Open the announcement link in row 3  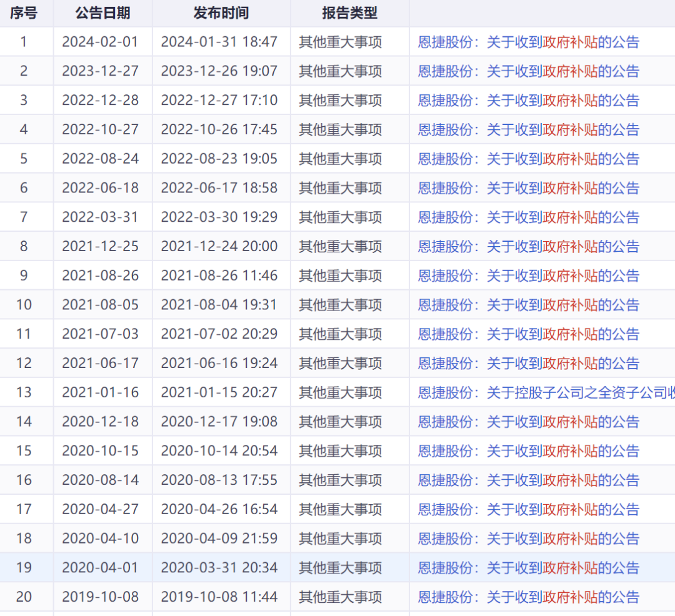coord(529,101)
